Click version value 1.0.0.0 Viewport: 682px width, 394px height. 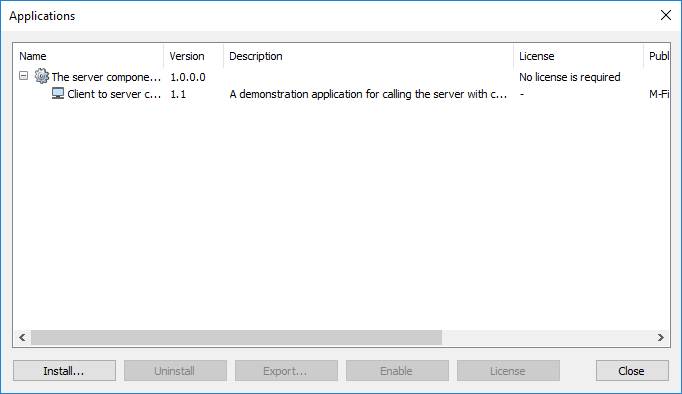[x=188, y=77]
